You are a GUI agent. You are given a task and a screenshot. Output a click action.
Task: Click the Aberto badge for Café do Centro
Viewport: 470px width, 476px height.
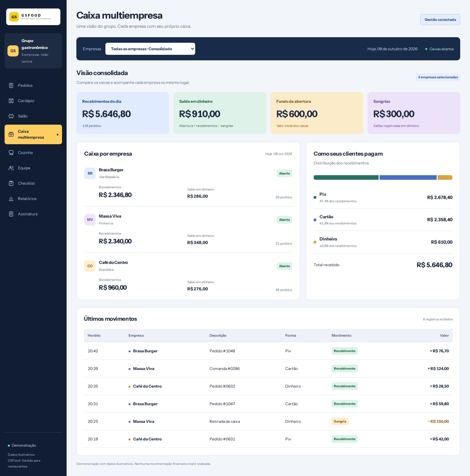tap(284, 266)
